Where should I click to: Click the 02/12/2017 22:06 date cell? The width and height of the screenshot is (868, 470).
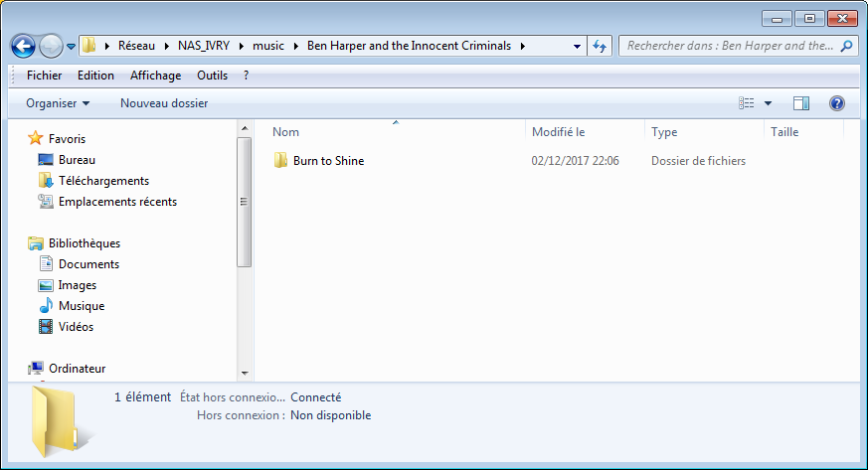point(575,161)
